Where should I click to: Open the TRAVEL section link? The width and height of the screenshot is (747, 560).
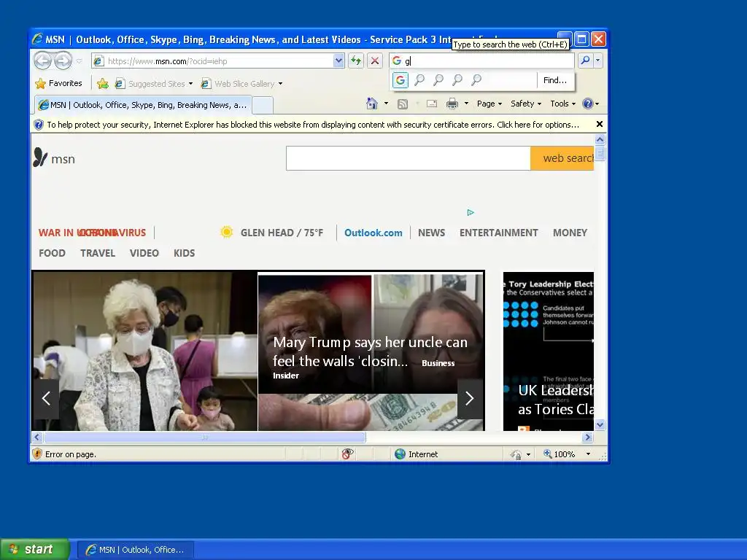(x=98, y=253)
